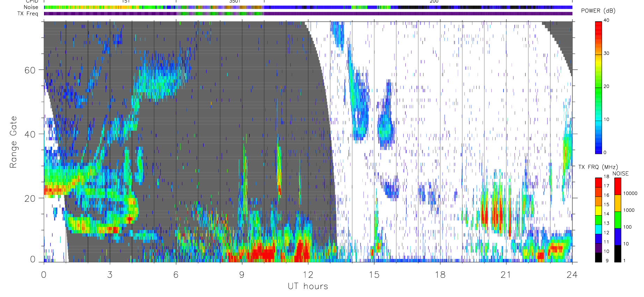Click the horizontal noise strip above the plot
644x297 pixels.
(x=308, y=7)
